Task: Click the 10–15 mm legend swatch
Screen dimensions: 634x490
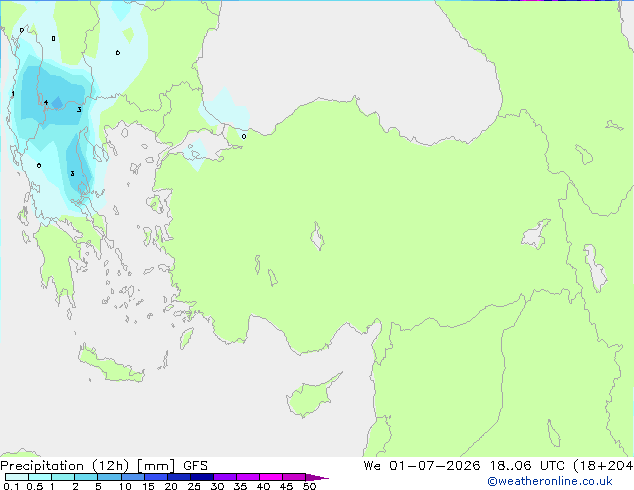Action: pos(132,477)
